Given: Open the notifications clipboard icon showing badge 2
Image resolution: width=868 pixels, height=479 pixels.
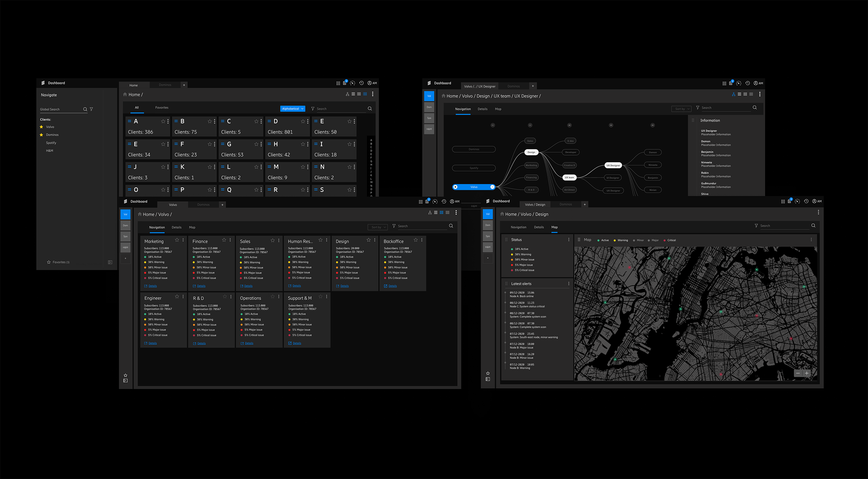Looking at the screenshot, I should [344, 83].
